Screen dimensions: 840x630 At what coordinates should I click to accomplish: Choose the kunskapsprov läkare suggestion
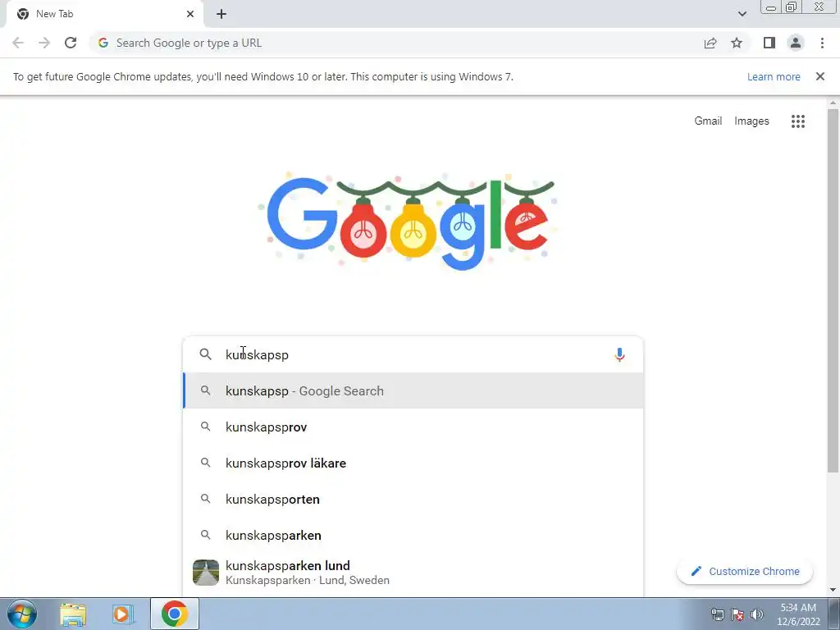tap(413, 463)
